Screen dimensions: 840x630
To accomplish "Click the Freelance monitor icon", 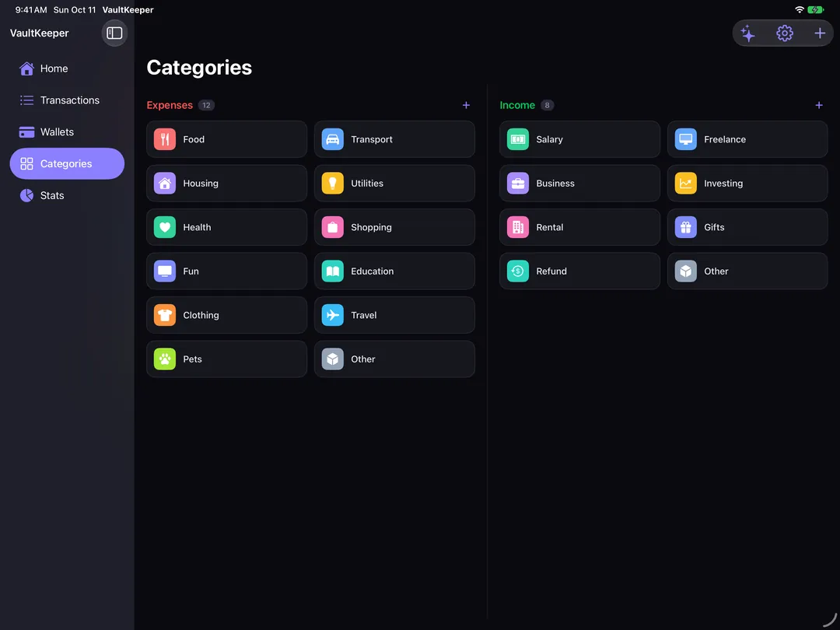I will pyautogui.click(x=685, y=139).
